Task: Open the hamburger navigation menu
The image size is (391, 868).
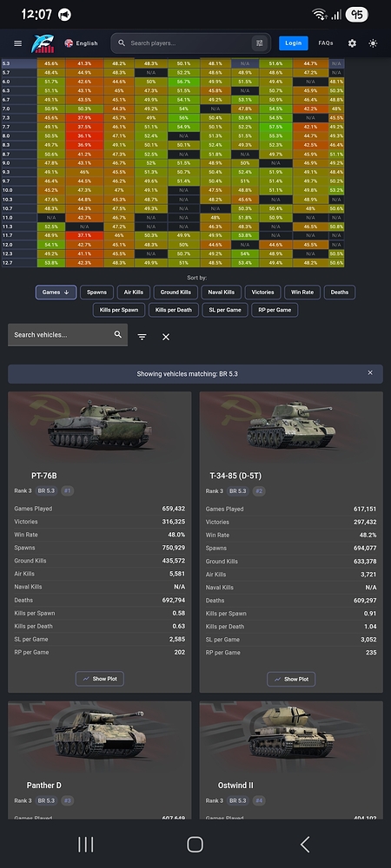Action: [x=17, y=43]
